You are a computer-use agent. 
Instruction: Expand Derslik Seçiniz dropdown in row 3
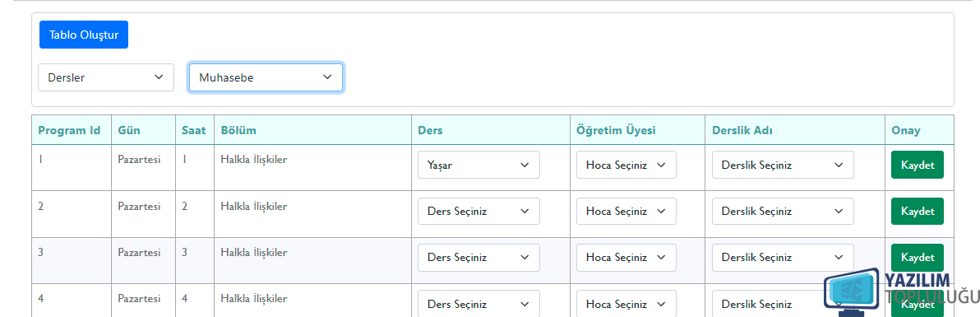point(784,258)
